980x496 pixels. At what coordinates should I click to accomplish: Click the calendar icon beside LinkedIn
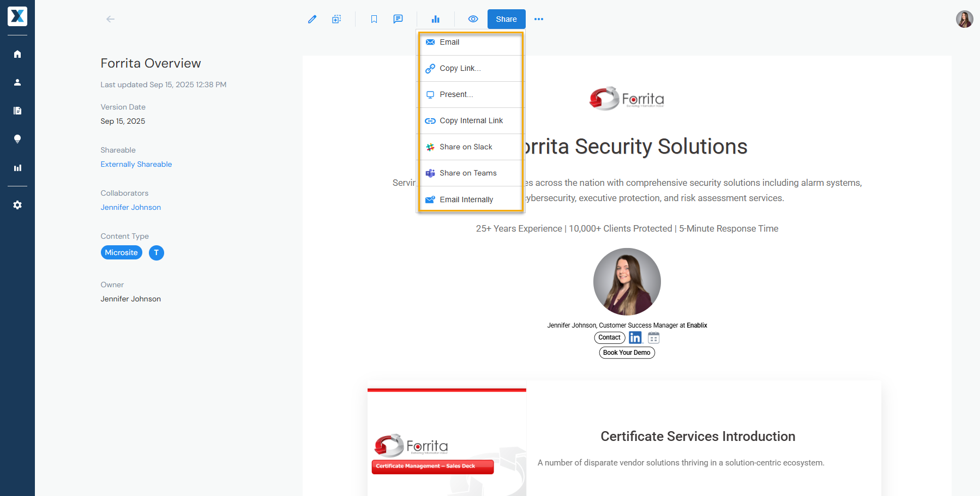(x=654, y=338)
